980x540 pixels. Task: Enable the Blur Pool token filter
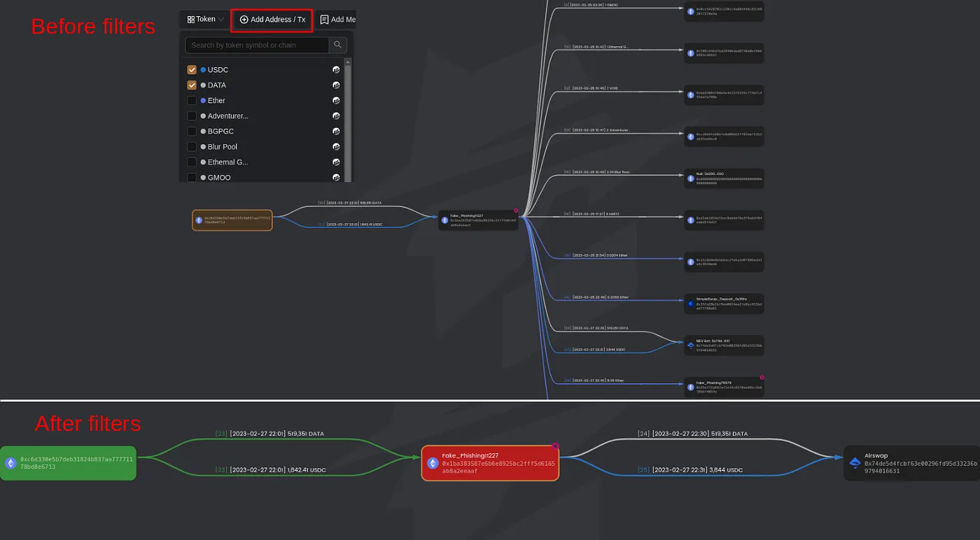pos(191,146)
